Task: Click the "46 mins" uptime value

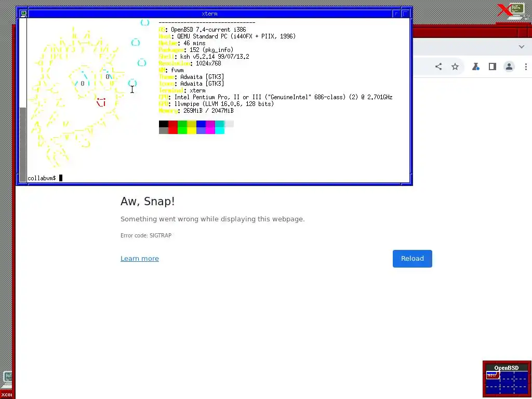Action: point(194,43)
